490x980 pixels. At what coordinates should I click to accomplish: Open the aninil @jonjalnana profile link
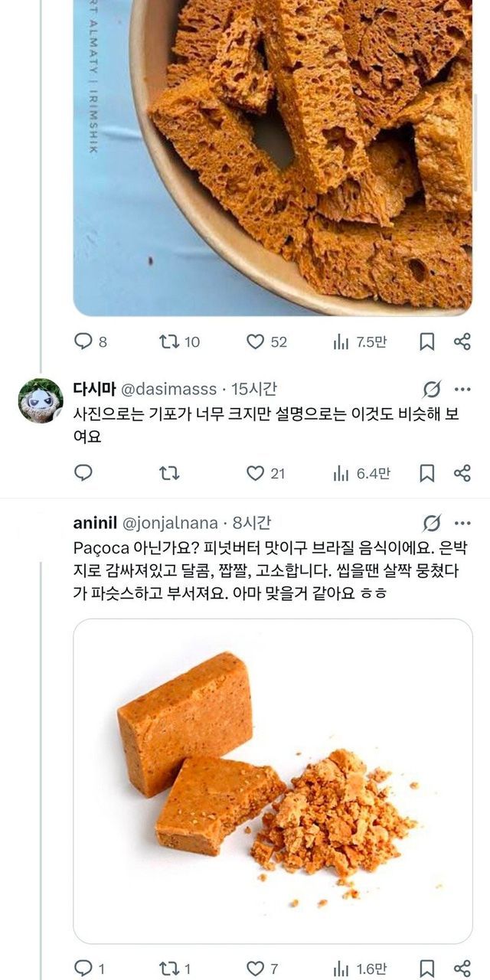[170, 523]
